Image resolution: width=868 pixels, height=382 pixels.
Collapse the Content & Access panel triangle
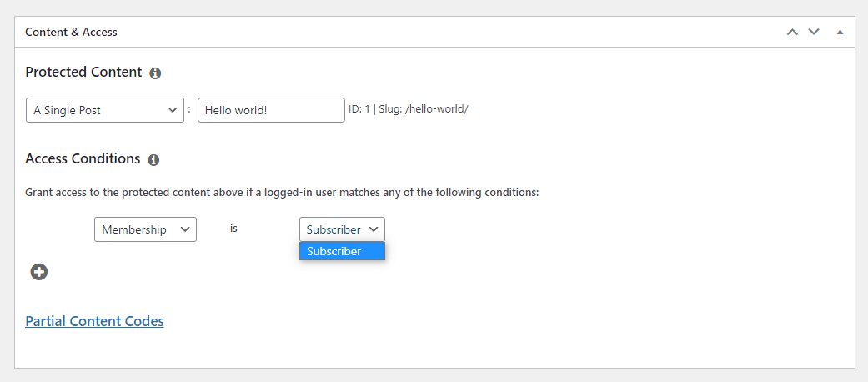(840, 32)
